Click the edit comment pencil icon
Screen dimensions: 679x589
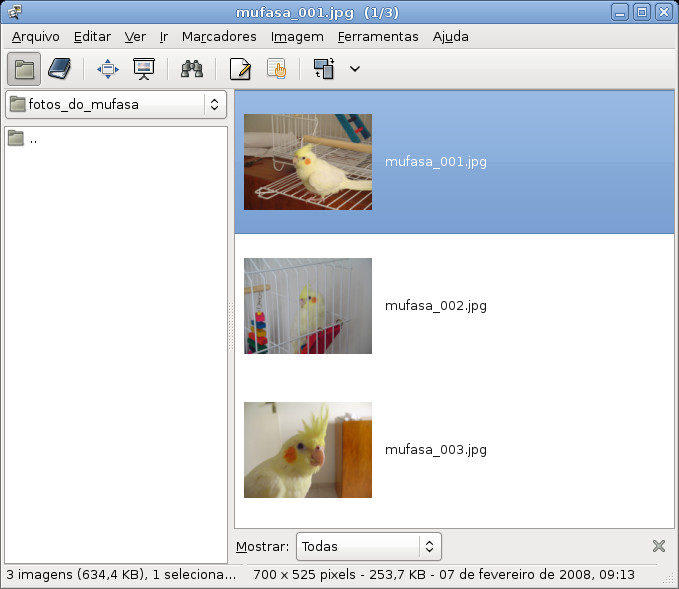[x=240, y=69]
